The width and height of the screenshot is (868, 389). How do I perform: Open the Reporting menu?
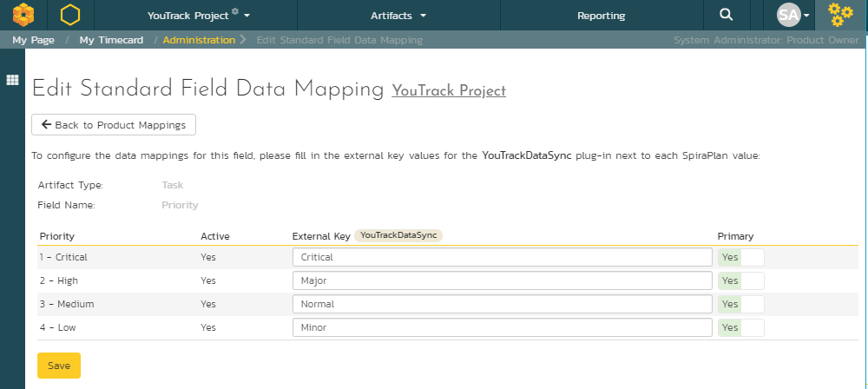602,16
